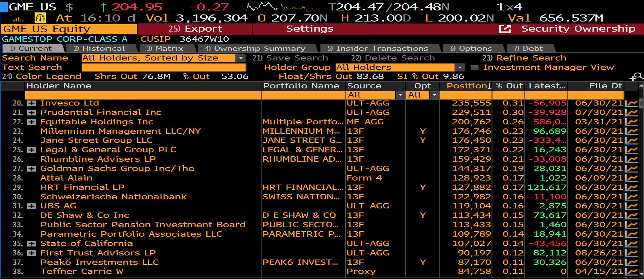The width and height of the screenshot is (644, 279).
Task: Click the GME US Equity security field
Action: 69,29
